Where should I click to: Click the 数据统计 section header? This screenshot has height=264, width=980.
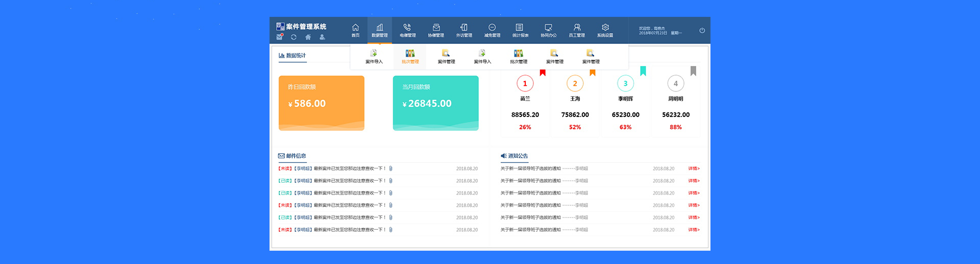pyautogui.click(x=292, y=55)
